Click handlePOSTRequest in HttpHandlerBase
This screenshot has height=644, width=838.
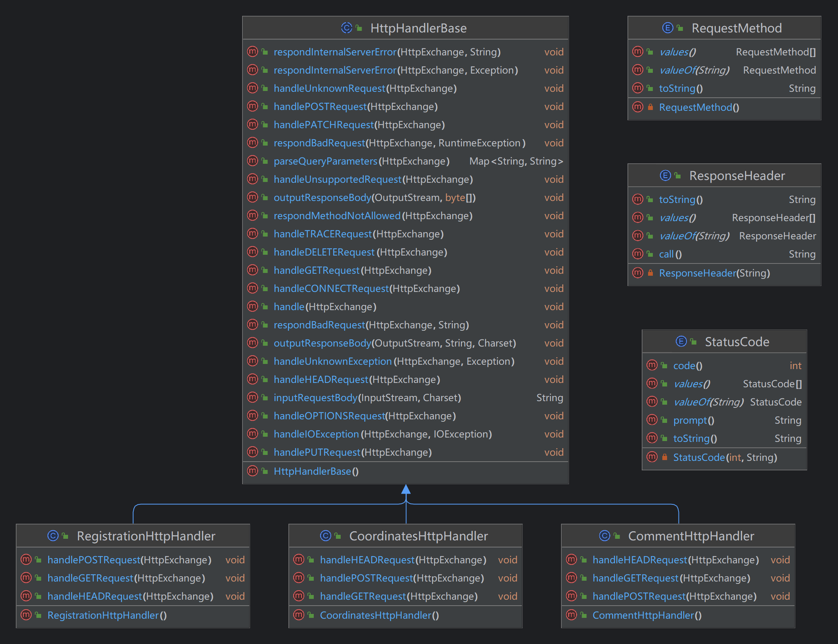(356, 106)
